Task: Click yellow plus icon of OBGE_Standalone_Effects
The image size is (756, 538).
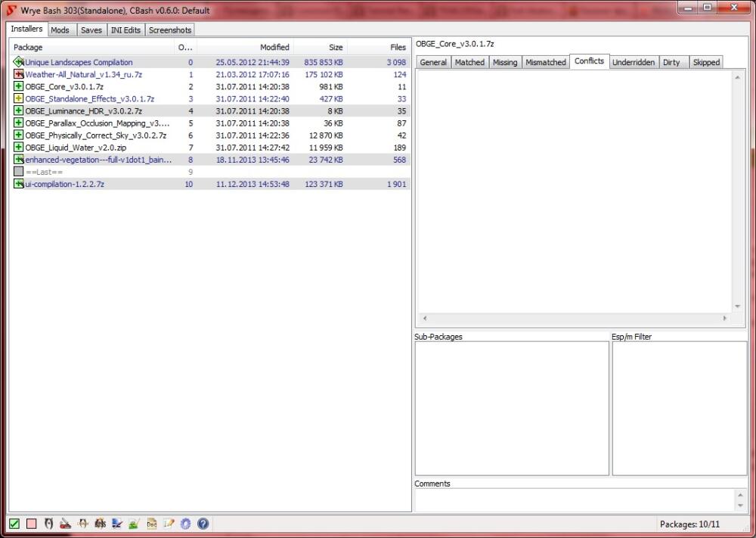Action: (18, 98)
